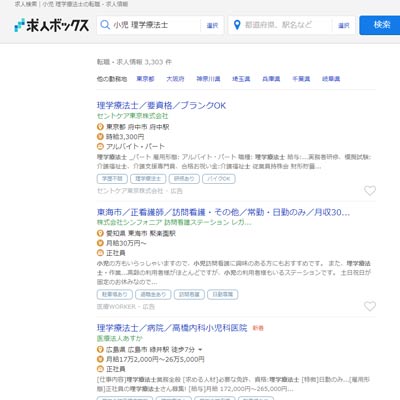Expand station list arrow after 徒歩7分
The height and width of the screenshot is (400, 400).
(200, 350)
